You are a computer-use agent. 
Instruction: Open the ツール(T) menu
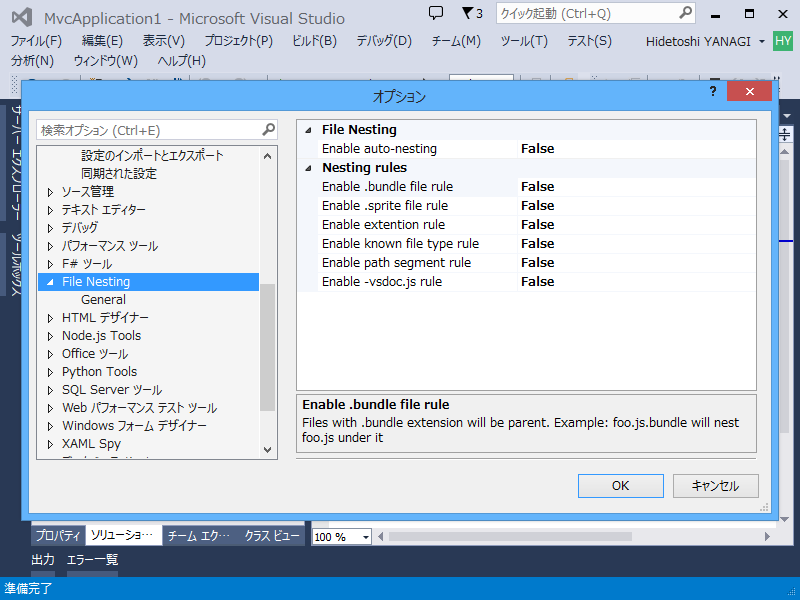coord(524,41)
